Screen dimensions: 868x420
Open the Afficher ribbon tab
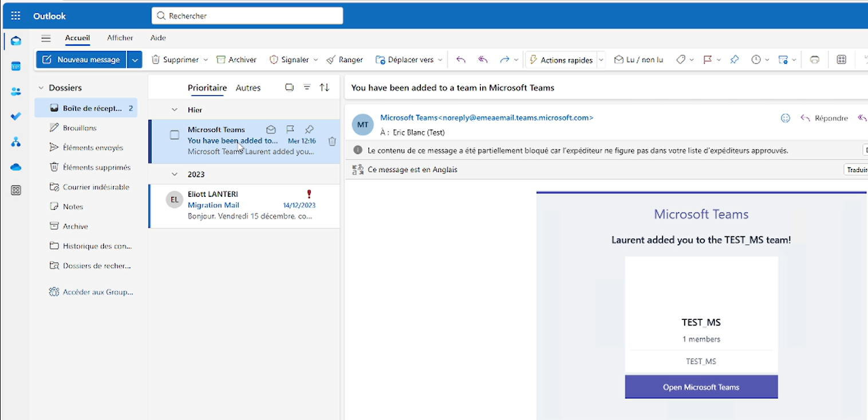pyautogui.click(x=120, y=38)
